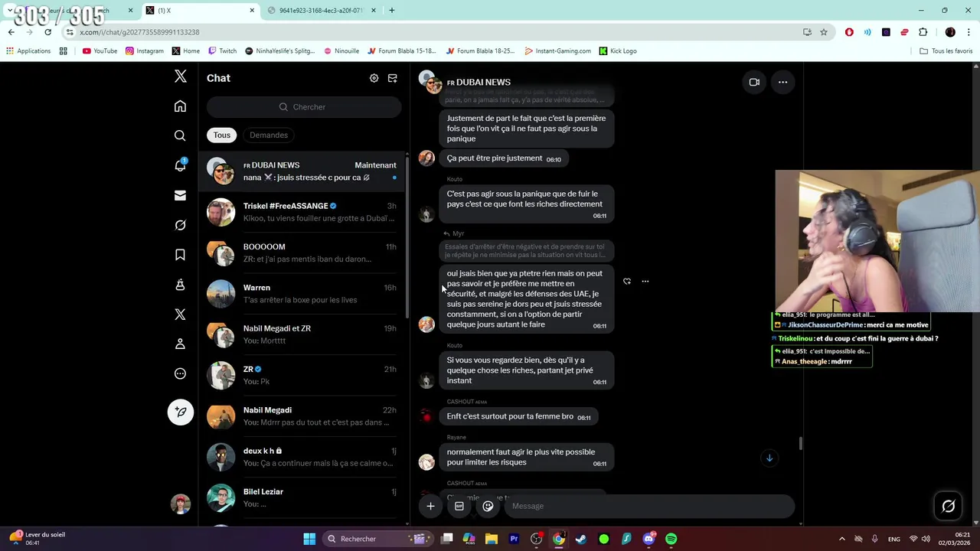
Task: Open Chrome profile avatar in toolbar
Action: pyautogui.click(x=950, y=32)
